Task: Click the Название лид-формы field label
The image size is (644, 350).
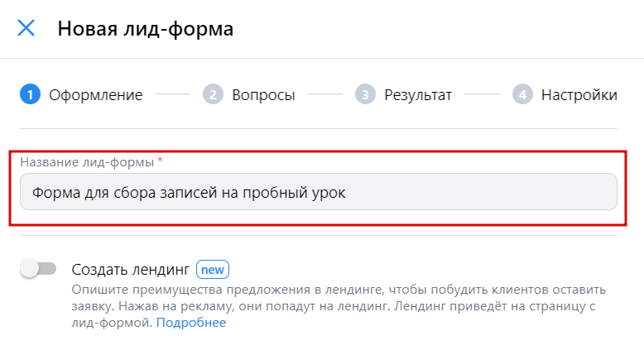Action: point(87,162)
